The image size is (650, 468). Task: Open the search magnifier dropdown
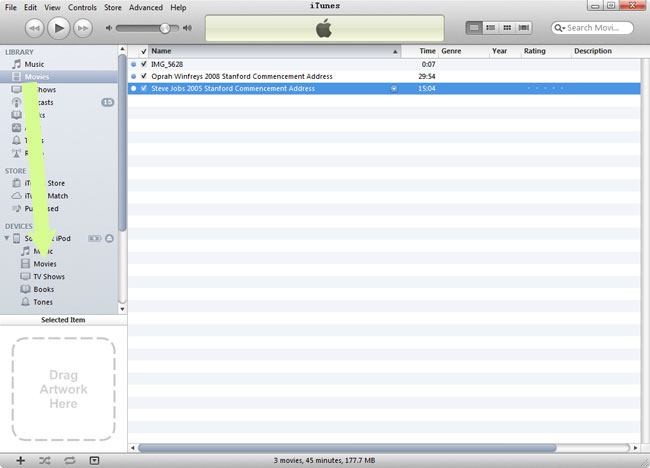pos(560,28)
